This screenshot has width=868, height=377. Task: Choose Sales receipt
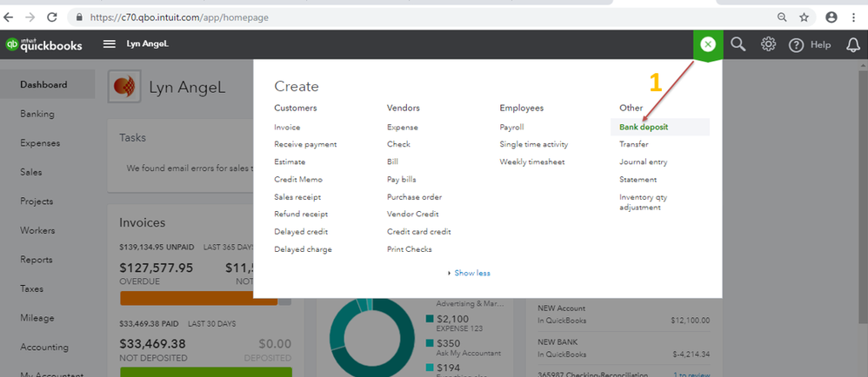point(297,197)
